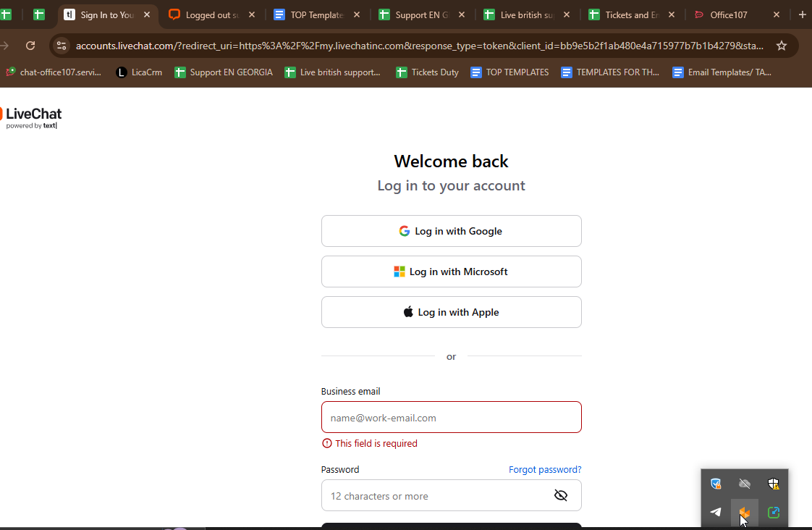Close the Logged out tab

[x=252, y=14]
